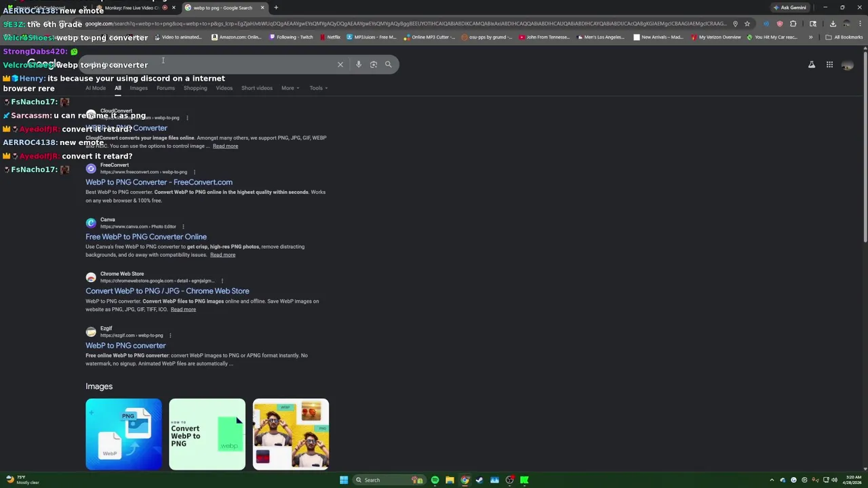Switch to Images results tab

138,88
